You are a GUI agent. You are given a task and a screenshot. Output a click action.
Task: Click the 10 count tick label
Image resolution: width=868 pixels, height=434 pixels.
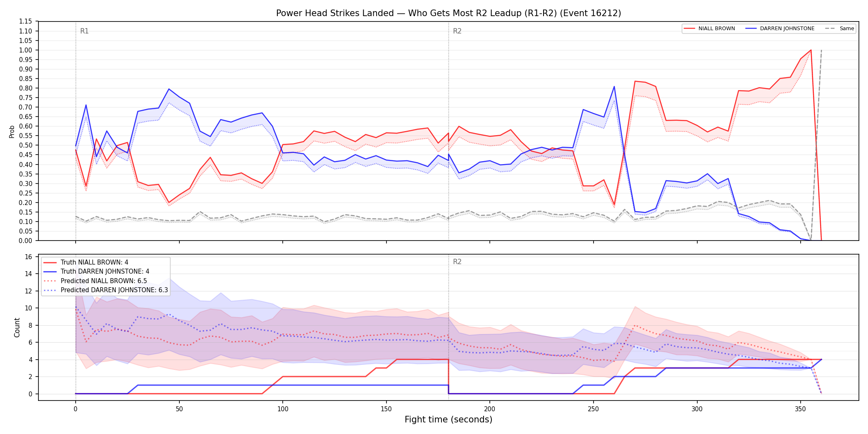point(29,308)
